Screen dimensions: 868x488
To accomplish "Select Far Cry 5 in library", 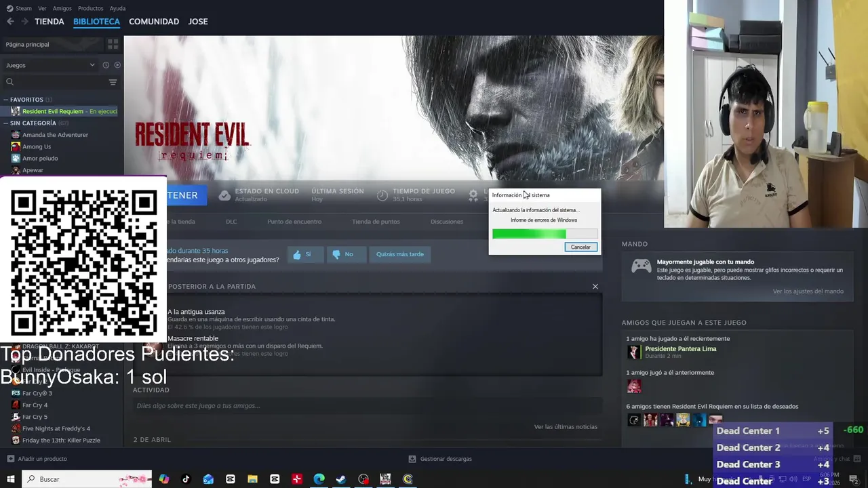I will 35,417.
